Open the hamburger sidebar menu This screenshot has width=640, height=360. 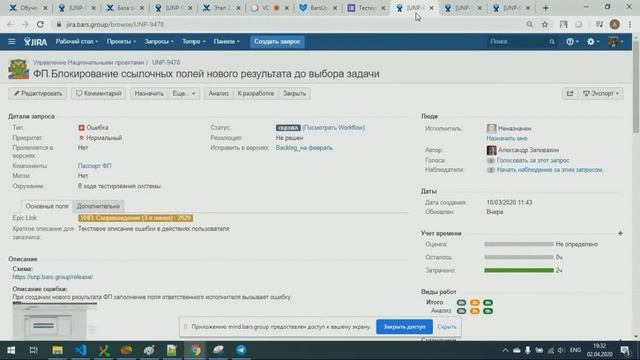coord(11,42)
